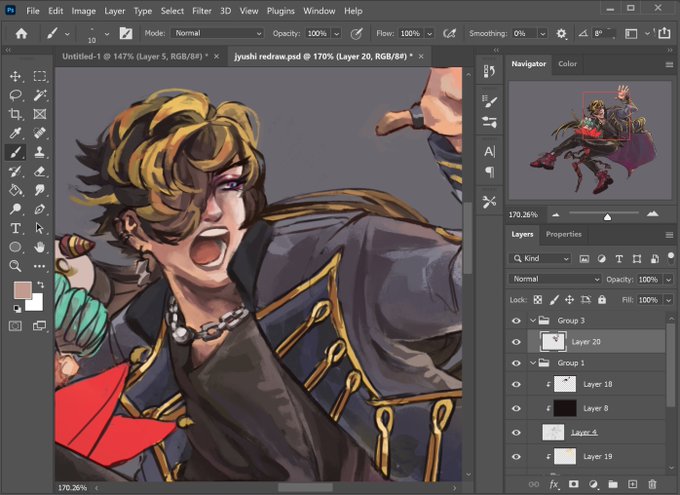Select the Hand tool
This screenshot has height=495, width=680.
pos(39,247)
